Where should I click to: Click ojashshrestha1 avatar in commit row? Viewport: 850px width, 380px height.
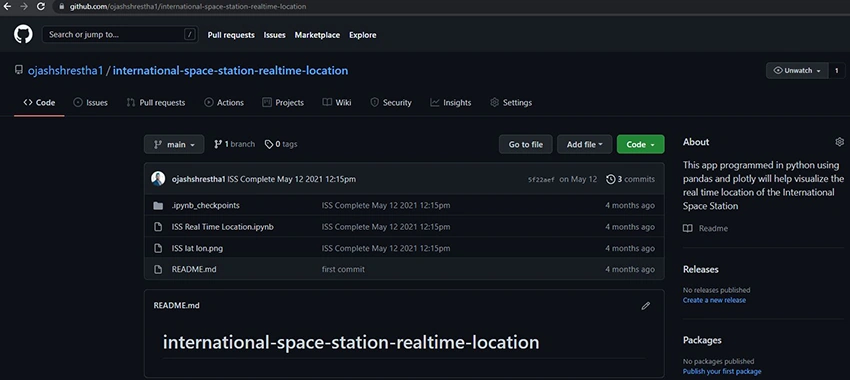[158, 179]
